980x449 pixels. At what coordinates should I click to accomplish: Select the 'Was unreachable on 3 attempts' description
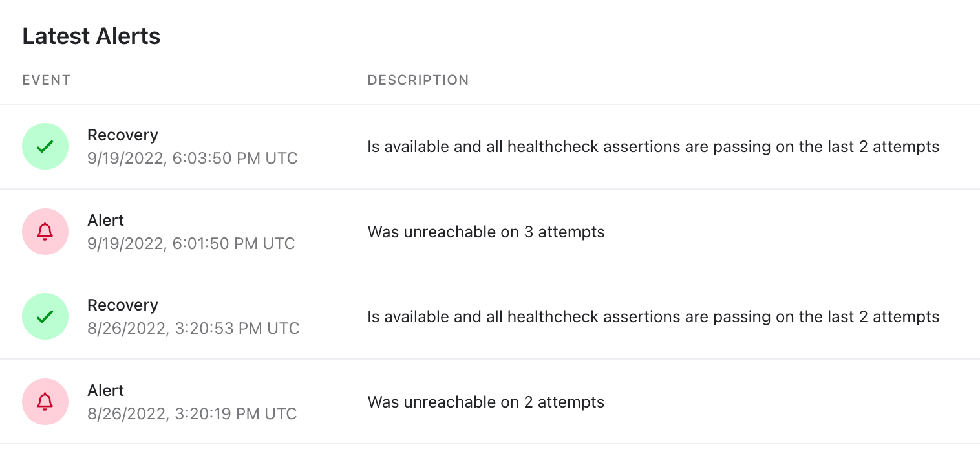(x=486, y=232)
